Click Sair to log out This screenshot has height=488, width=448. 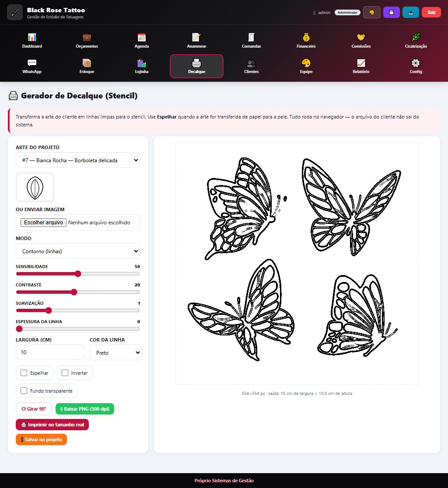point(431,12)
